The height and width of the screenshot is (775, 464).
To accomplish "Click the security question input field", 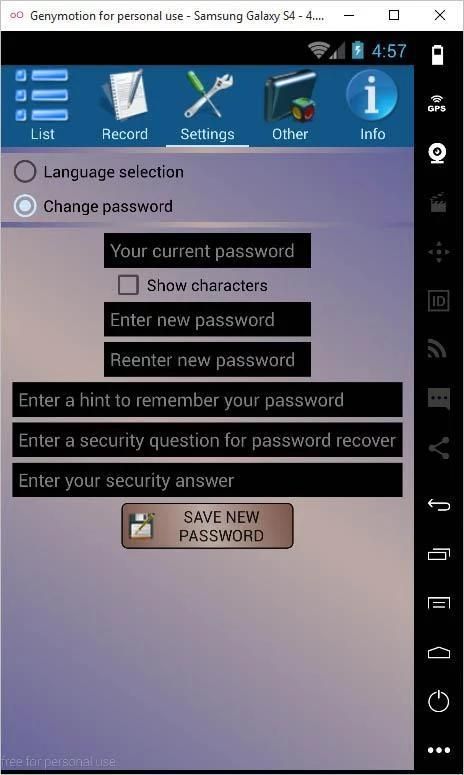I will point(208,440).
